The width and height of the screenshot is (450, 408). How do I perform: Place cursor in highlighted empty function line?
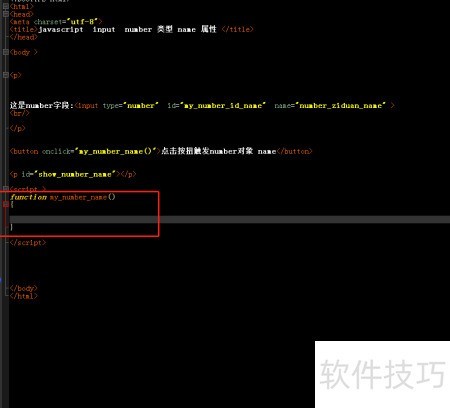229,219
